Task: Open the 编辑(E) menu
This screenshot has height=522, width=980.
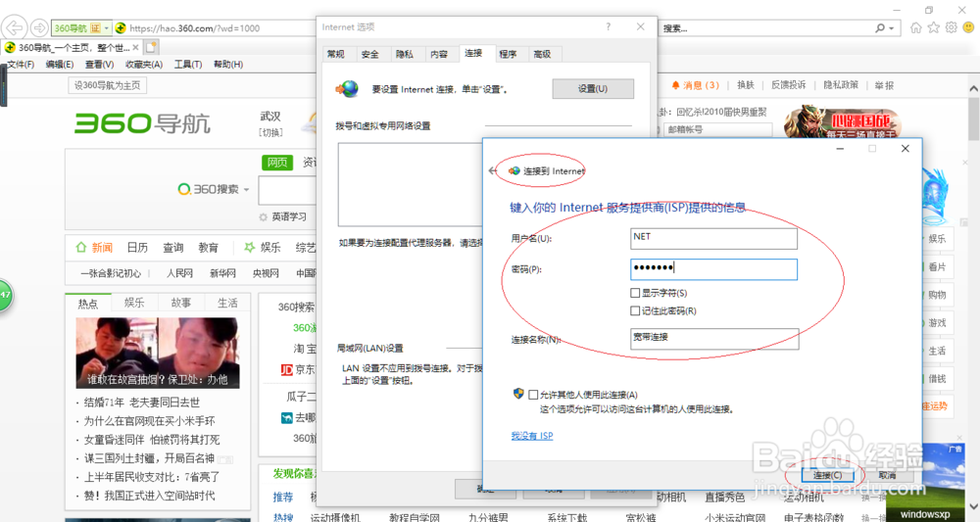Action: (60, 65)
